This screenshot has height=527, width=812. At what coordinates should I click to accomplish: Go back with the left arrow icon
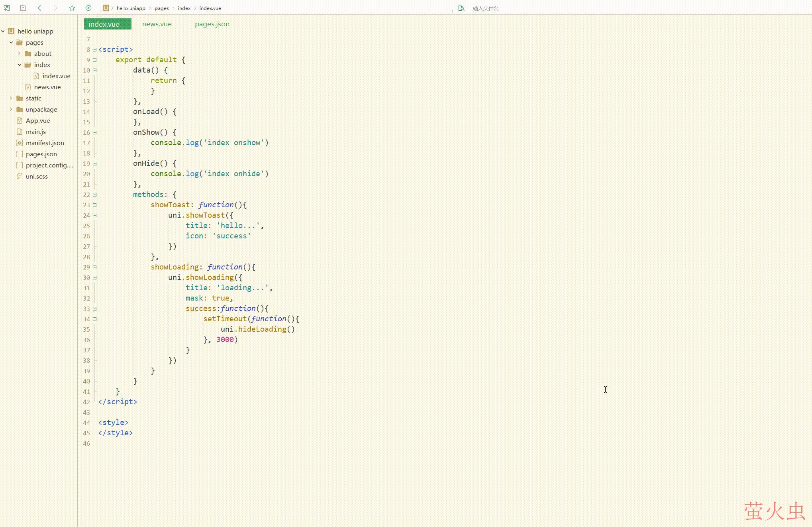[39, 8]
